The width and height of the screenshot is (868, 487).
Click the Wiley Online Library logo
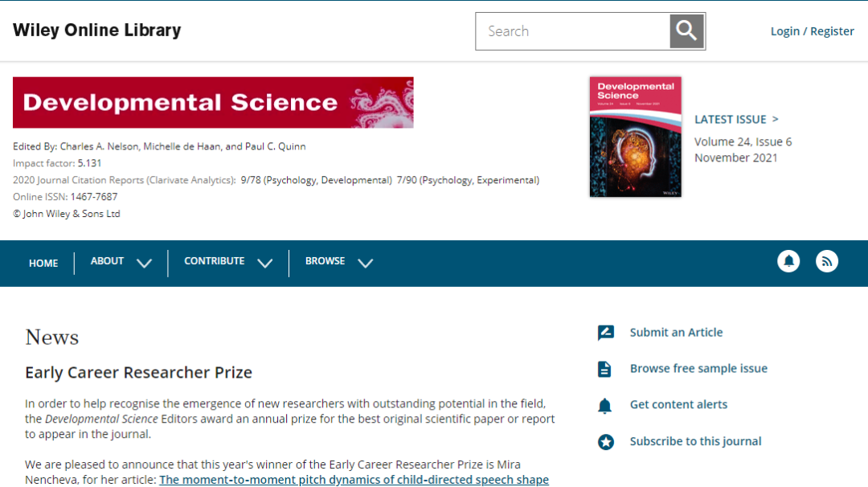tap(96, 31)
